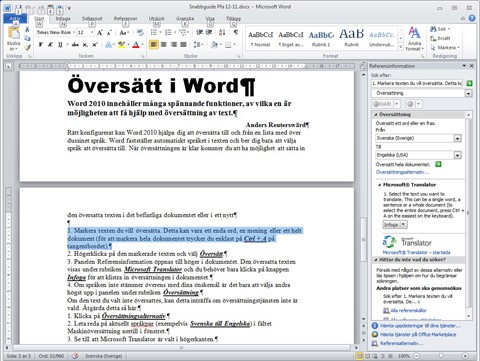Switch to the Granska ribbon tab

pyautogui.click(x=185, y=19)
